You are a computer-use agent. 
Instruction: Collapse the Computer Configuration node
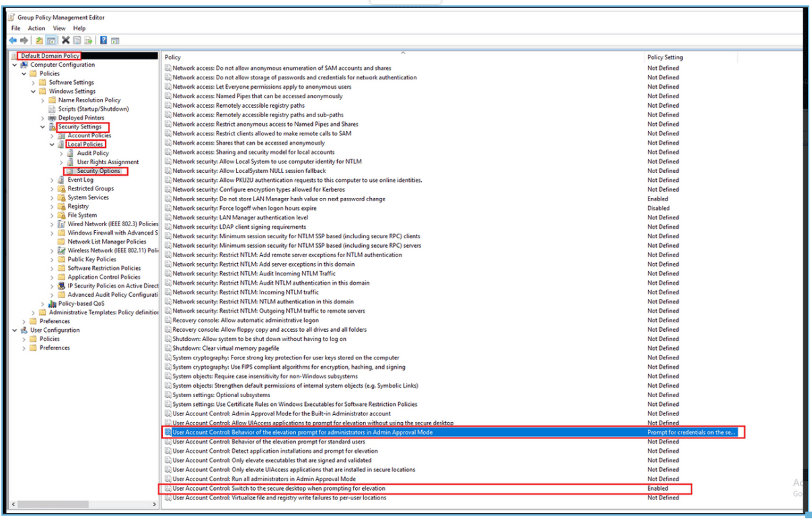(x=15, y=65)
